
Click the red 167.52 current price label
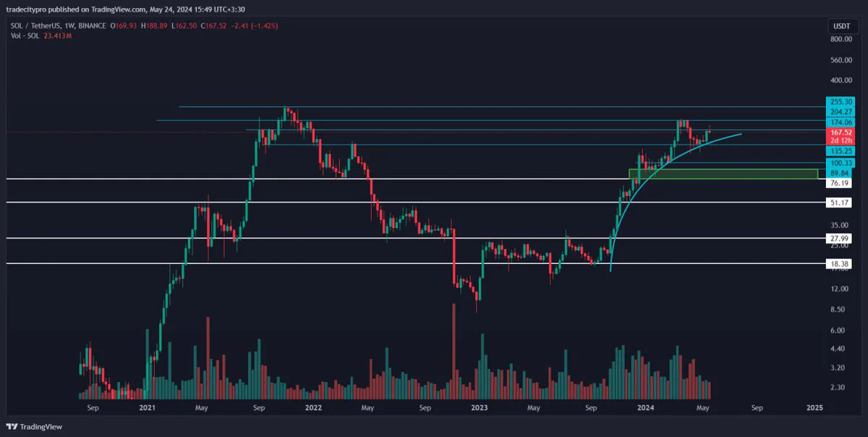[840, 133]
